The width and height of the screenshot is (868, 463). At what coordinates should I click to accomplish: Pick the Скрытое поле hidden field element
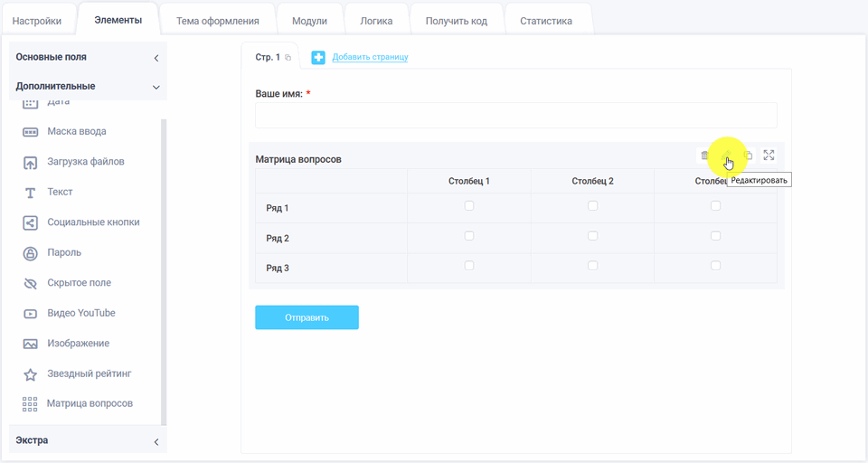[79, 283]
